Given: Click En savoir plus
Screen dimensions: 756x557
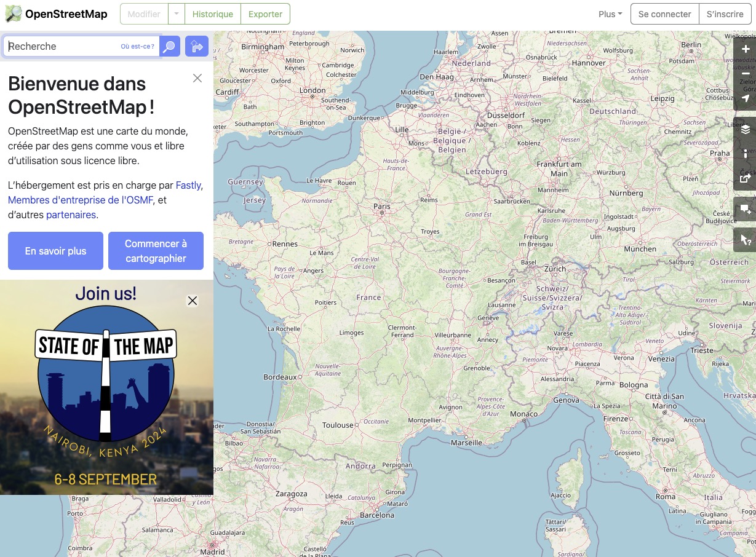Looking at the screenshot, I should (55, 251).
